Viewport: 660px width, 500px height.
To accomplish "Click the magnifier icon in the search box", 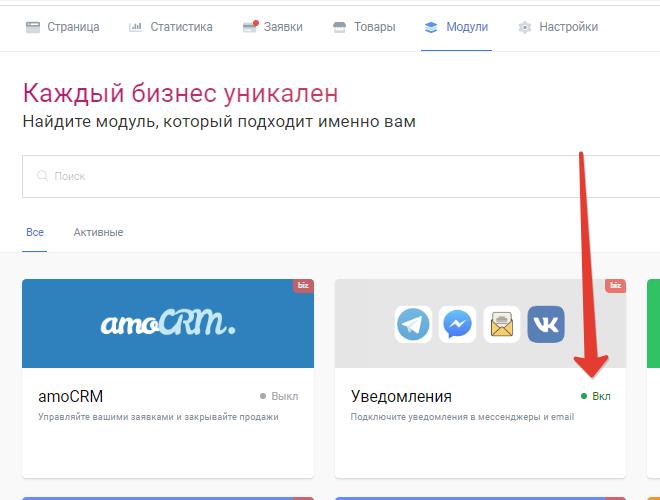I will (x=42, y=176).
